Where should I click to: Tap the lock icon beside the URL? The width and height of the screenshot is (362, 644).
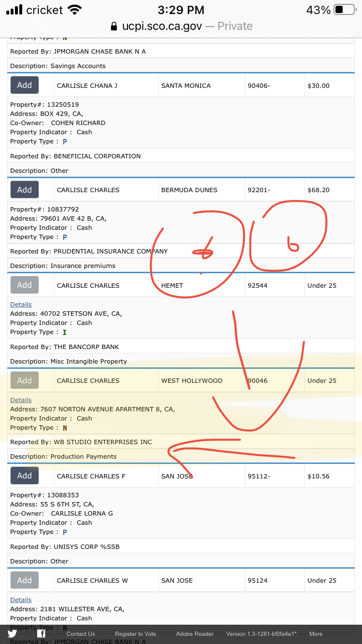coord(114,26)
